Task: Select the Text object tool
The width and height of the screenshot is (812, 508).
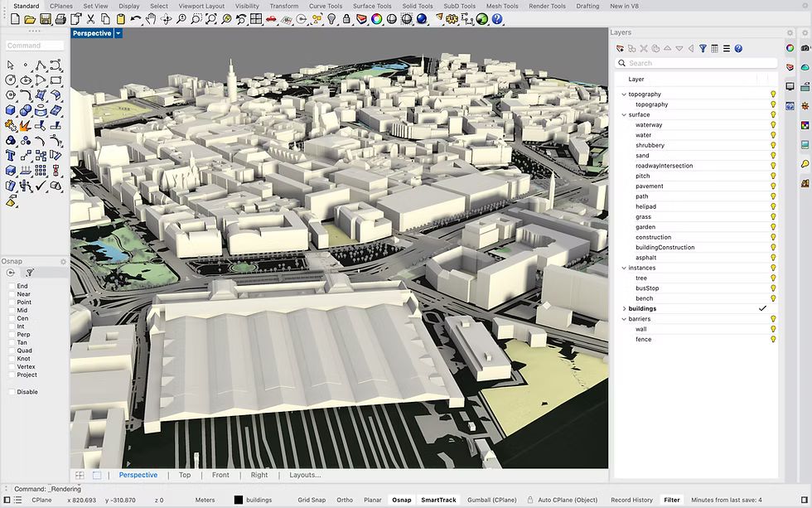Action: tap(11, 154)
